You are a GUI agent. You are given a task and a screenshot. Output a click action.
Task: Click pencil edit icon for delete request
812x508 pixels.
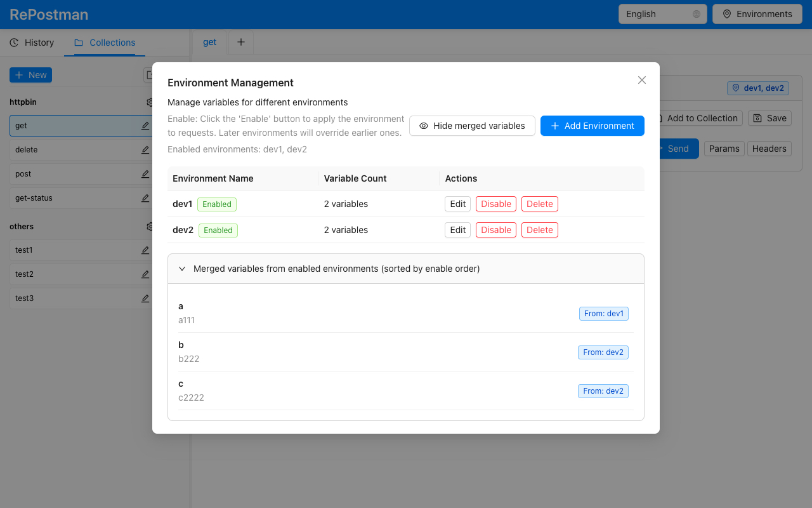point(145,150)
